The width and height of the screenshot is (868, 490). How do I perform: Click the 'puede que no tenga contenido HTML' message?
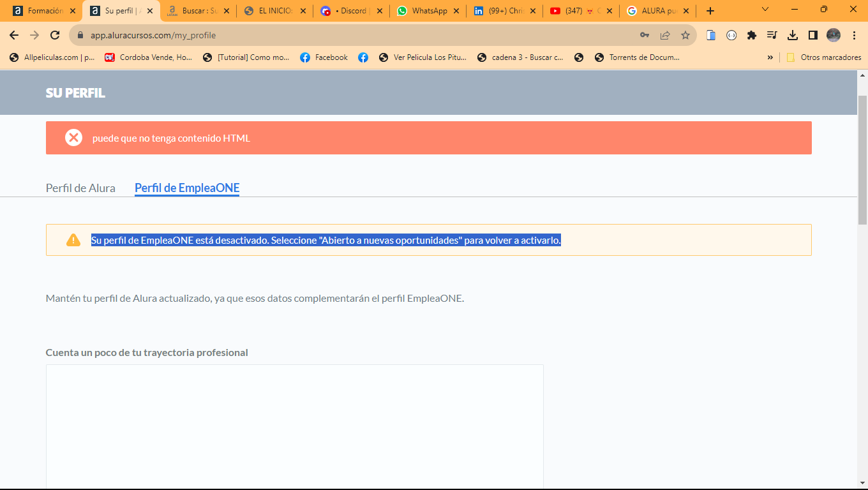pos(171,138)
